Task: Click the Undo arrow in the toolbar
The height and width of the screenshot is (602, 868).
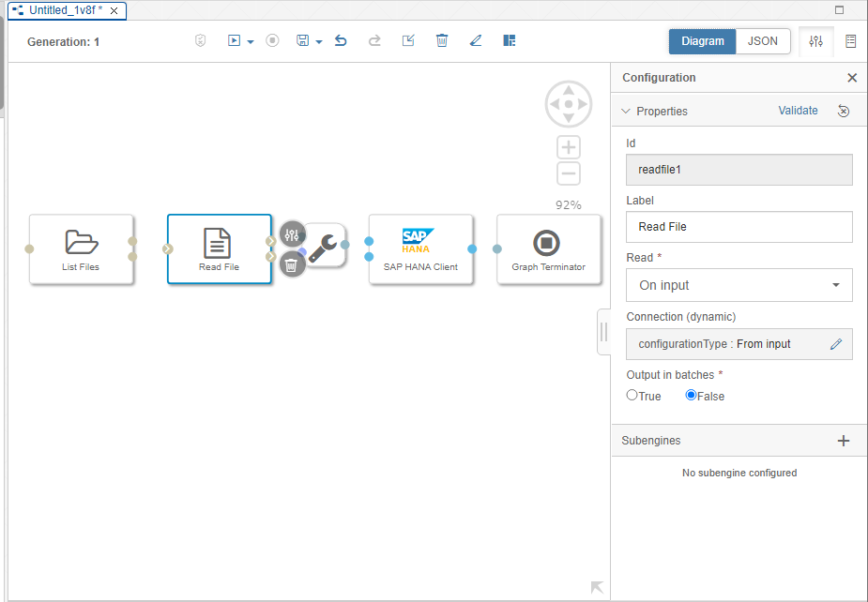Action: [341, 41]
